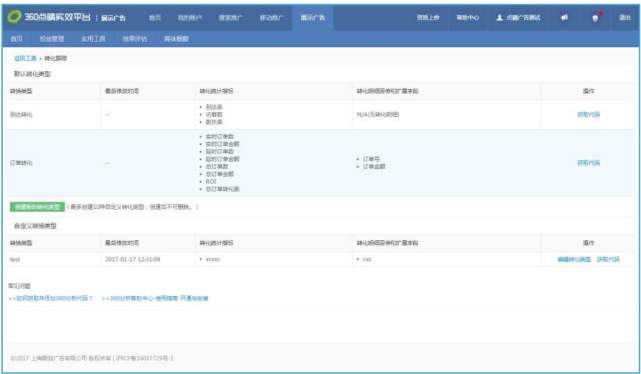Select the 2017-01-17 12:31:09 modified time cell
Viewport: 641px width, 374px height.
click(132, 259)
